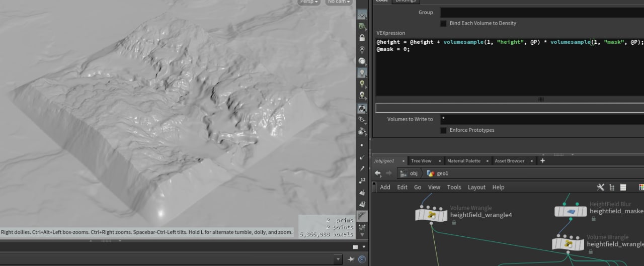Switch to the /obj/geo1 network tab
Image resolution: width=644 pixels, height=266 pixels.
coord(385,161)
